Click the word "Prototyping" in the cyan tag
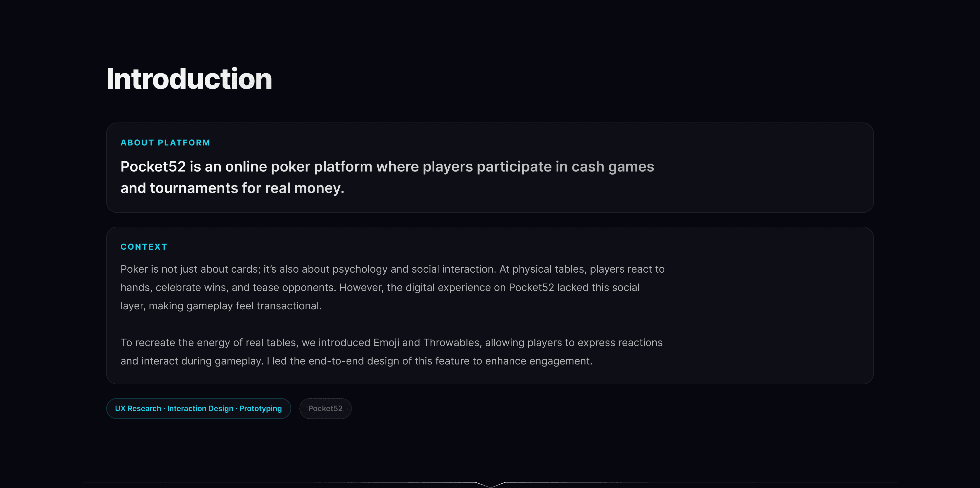This screenshot has height=488, width=980. point(261,409)
